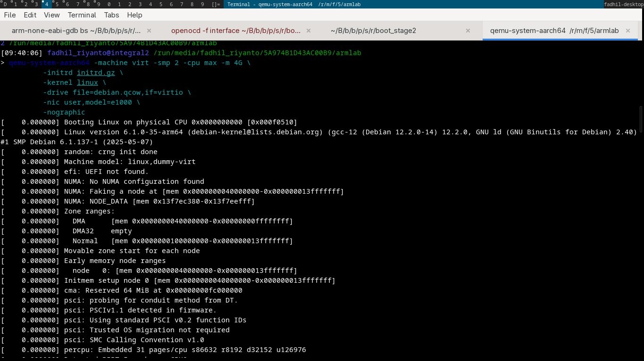Close the openocd terminal tab
644x361 pixels.
309,31
